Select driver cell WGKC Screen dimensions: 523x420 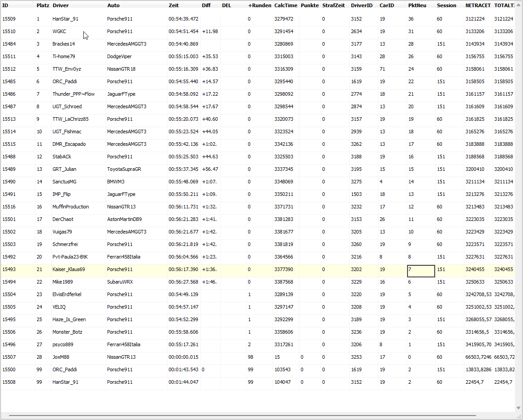tap(59, 32)
